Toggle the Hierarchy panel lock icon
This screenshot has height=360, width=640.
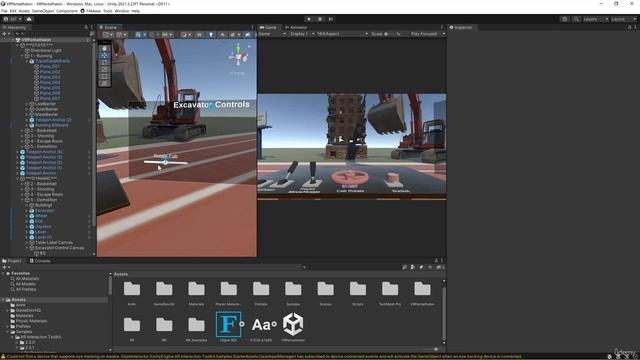(86, 27)
